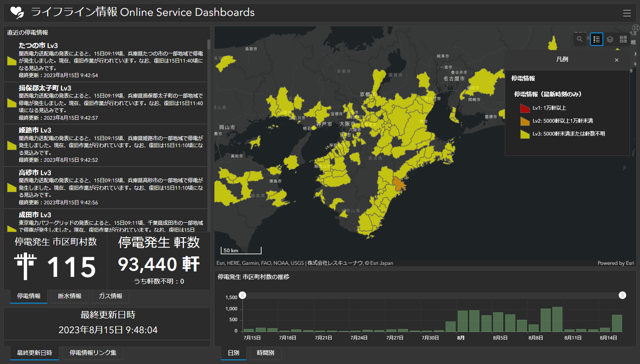Select the 停電情報 tab
The width and height of the screenshot is (640, 364).
(x=29, y=296)
